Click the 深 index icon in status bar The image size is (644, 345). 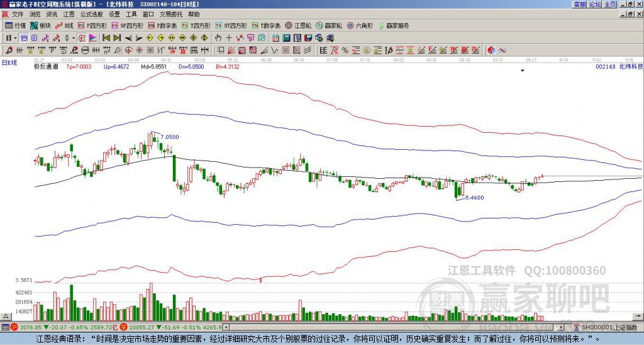[123, 327]
